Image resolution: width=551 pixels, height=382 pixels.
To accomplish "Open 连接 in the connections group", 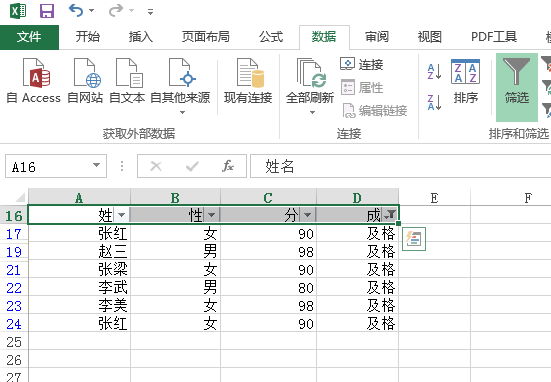I will [x=362, y=64].
